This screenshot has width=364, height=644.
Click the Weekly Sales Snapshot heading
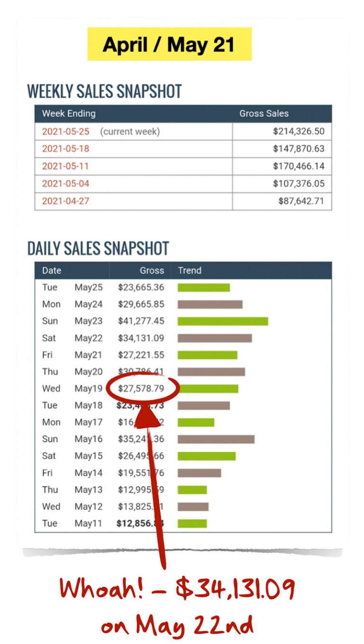click(104, 91)
